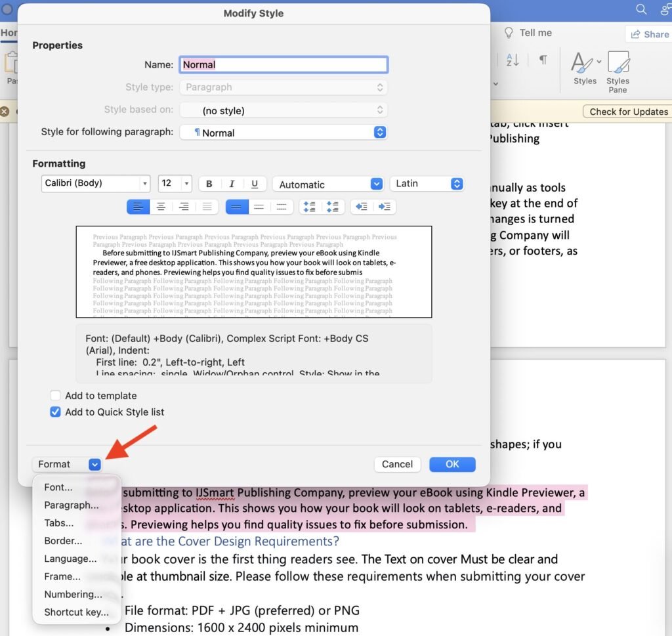
Task: Set 1.5 line spacing icon
Action: (x=259, y=207)
